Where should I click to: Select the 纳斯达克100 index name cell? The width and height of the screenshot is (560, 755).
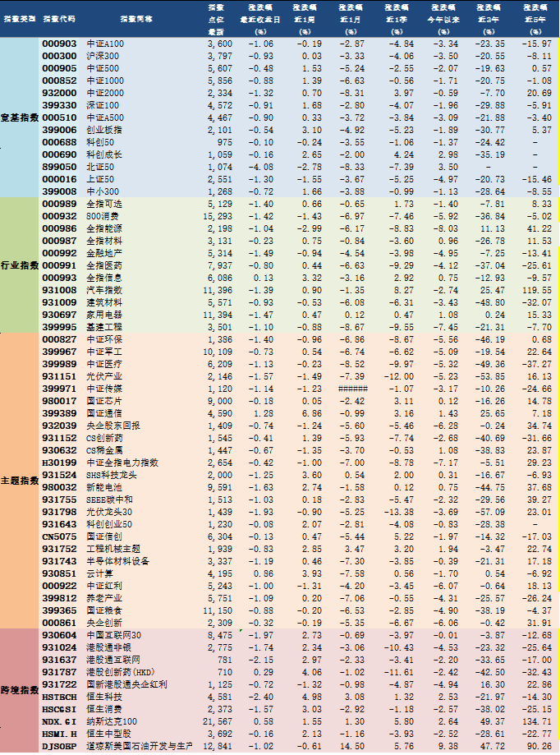[112, 721]
